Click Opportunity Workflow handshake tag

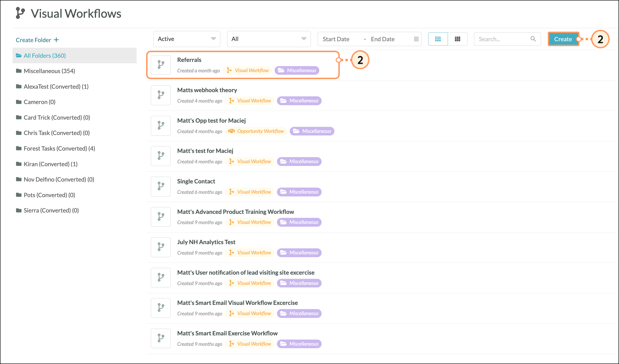click(x=256, y=131)
